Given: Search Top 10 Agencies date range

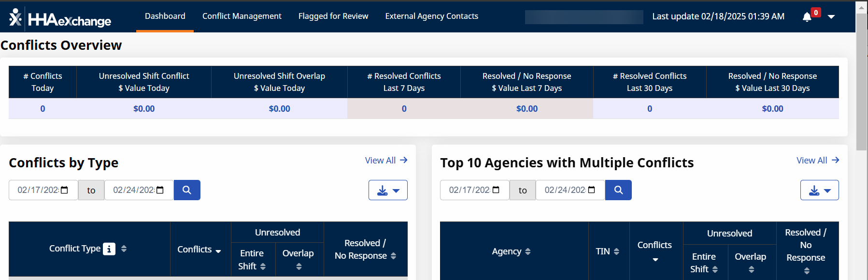Looking at the screenshot, I should click(x=618, y=190).
